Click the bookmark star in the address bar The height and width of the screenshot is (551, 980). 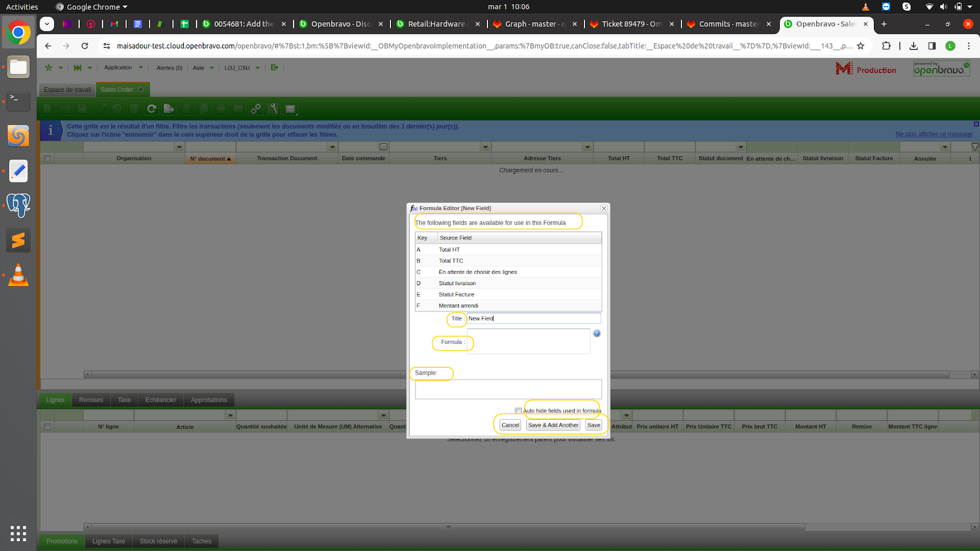[860, 46]
